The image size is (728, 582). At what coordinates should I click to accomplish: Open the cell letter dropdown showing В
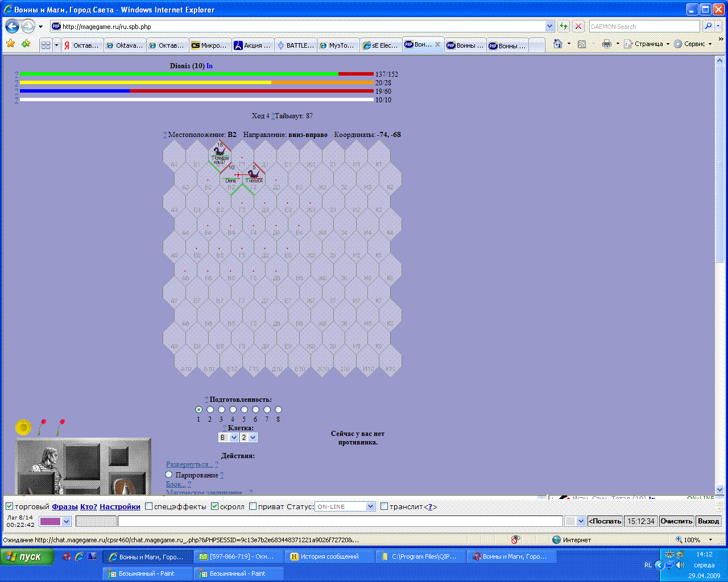coord(228,437)
